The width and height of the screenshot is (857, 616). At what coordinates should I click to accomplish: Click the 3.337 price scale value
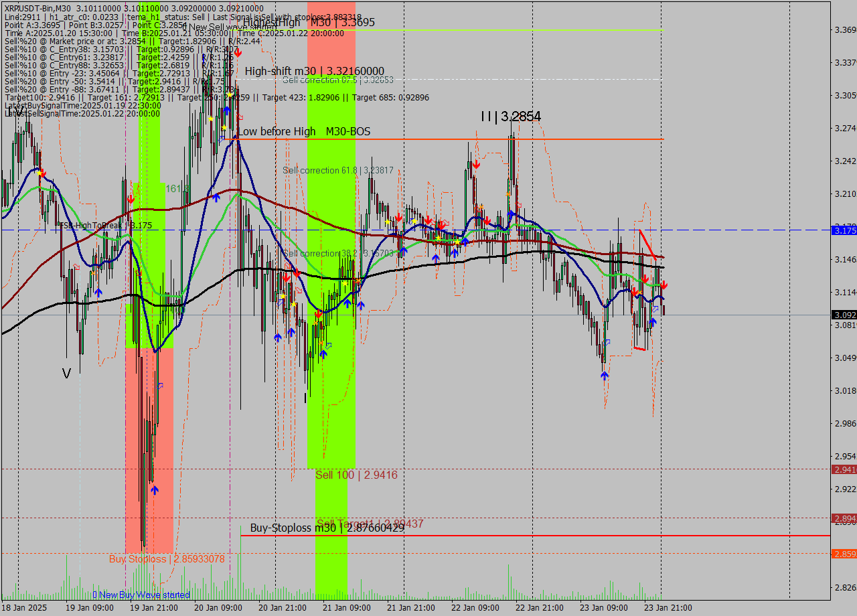click(x=845, y=63)
